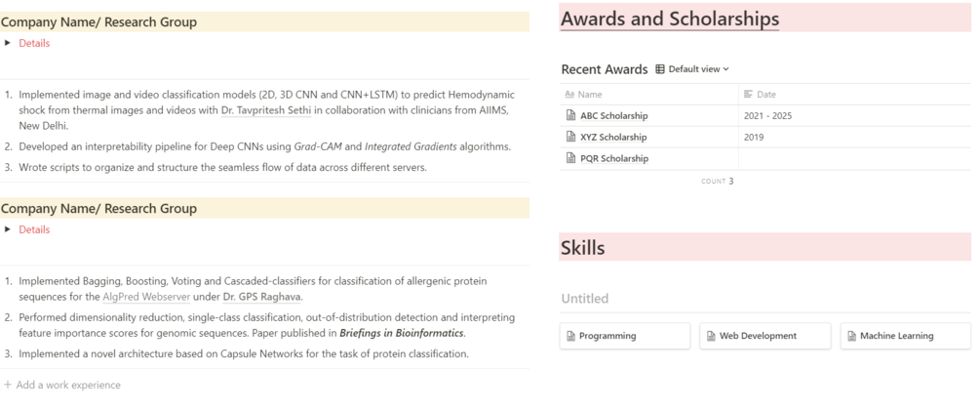Click the Name column header icon
This screenshot has width=980, height=411.
click(x=570, y=95)
